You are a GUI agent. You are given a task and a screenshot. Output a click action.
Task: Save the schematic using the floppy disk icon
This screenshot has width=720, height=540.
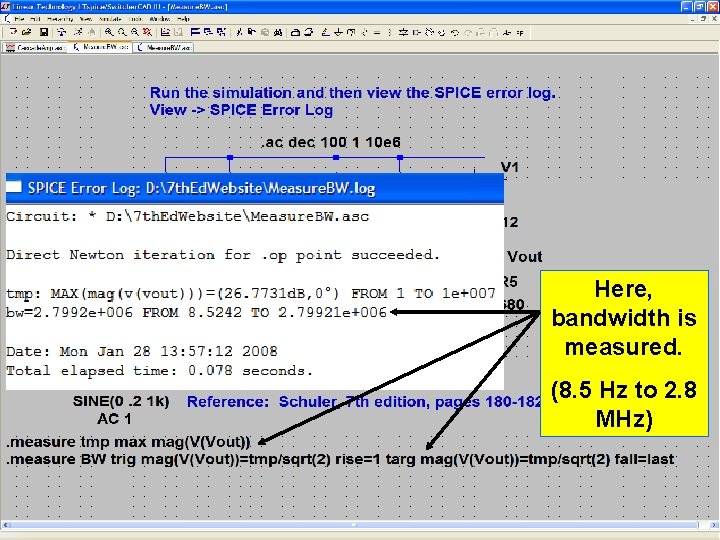[44, 32]
